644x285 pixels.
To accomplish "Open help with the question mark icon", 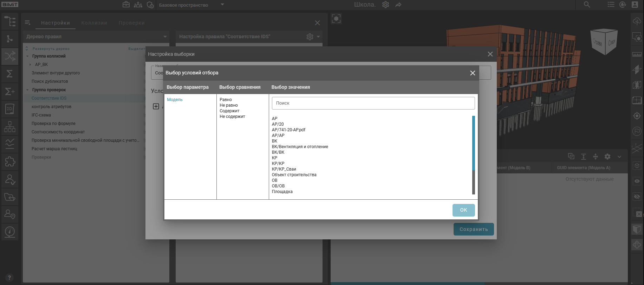I will (9, 278).
